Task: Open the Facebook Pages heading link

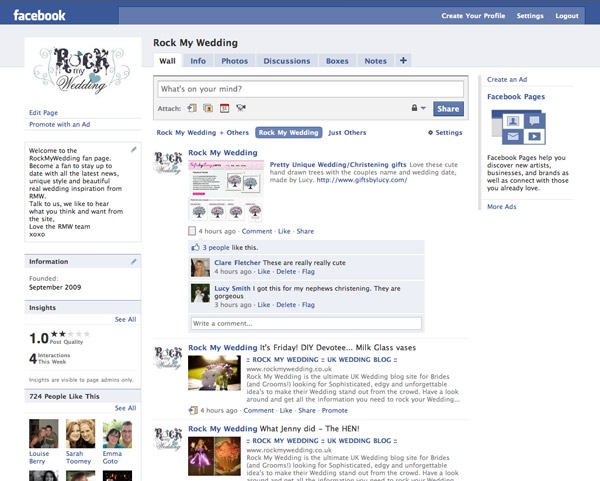Action: click(516, 96)
